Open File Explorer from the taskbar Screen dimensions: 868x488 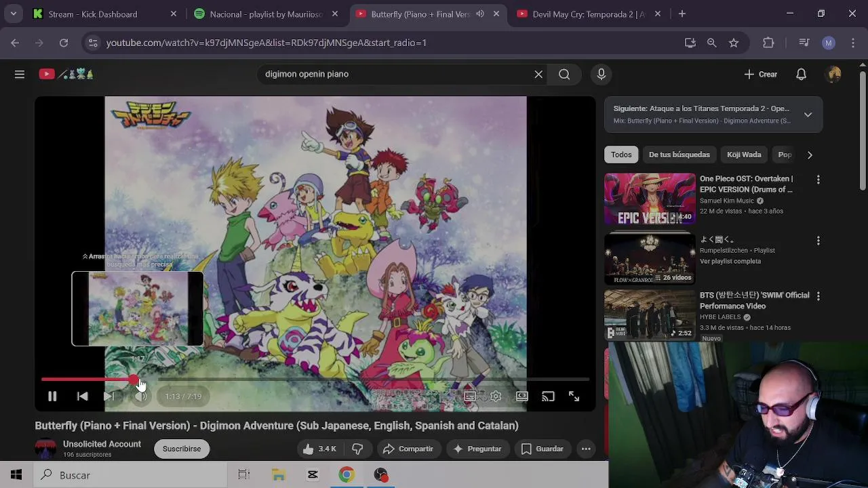(279, 475)
